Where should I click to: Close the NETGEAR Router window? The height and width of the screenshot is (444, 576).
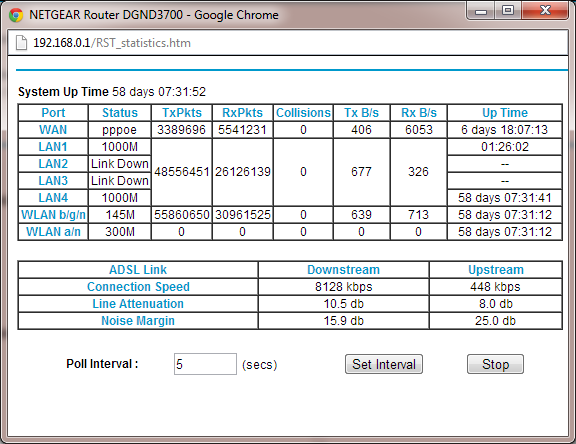545,11
